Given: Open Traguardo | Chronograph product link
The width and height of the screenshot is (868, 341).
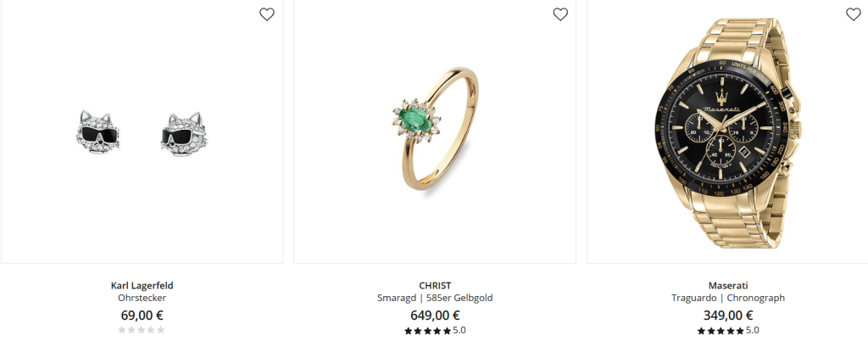Looking at the screenshot, I should click(728, 298).
